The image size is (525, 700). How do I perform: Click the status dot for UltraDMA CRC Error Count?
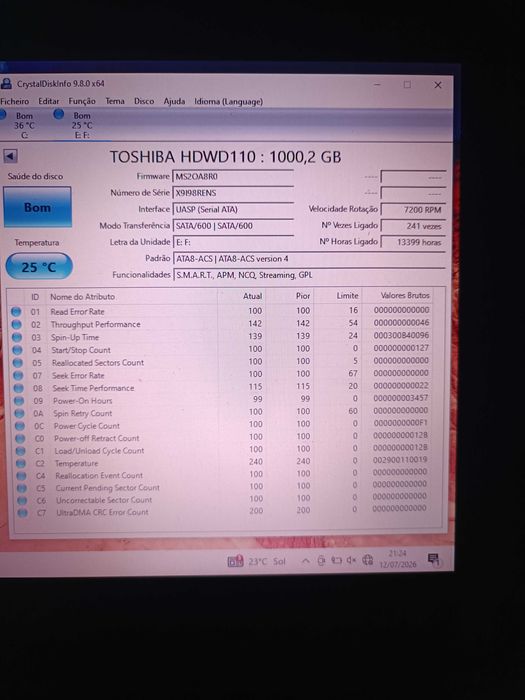click(x=23, y=512)
